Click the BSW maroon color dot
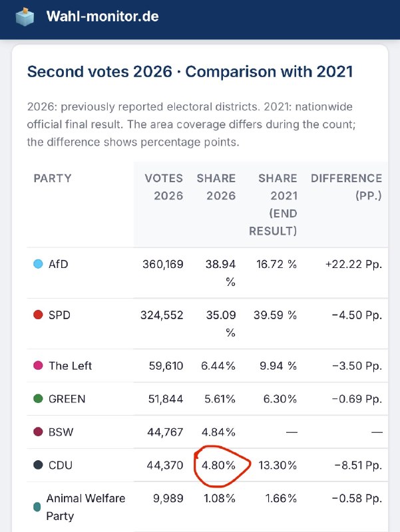 [38, 432]
